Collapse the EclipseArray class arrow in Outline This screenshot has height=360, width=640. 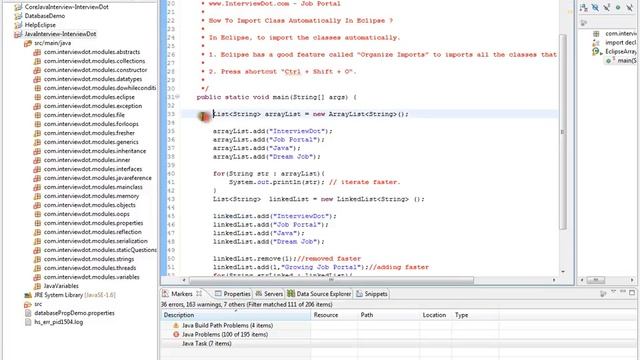[601, 53]
